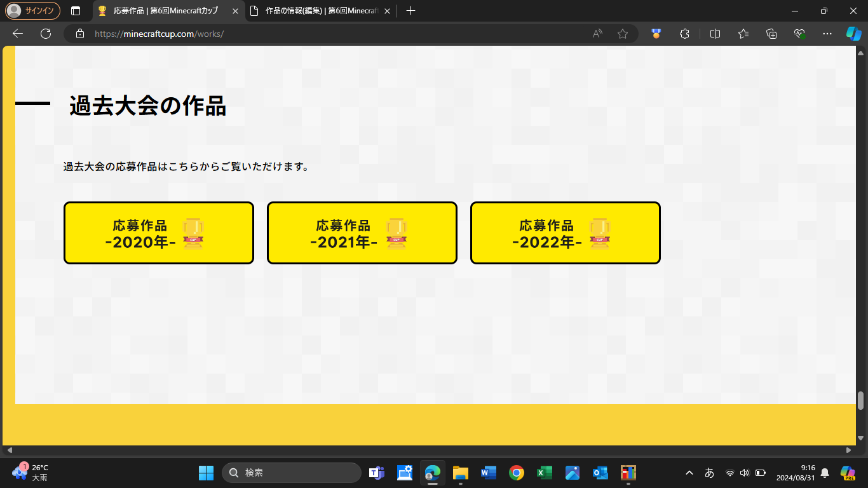Open the monitor-and-gear taskbar app
Image resolution: width=868 pixels, height=488 pixels.
coord(405,473)
